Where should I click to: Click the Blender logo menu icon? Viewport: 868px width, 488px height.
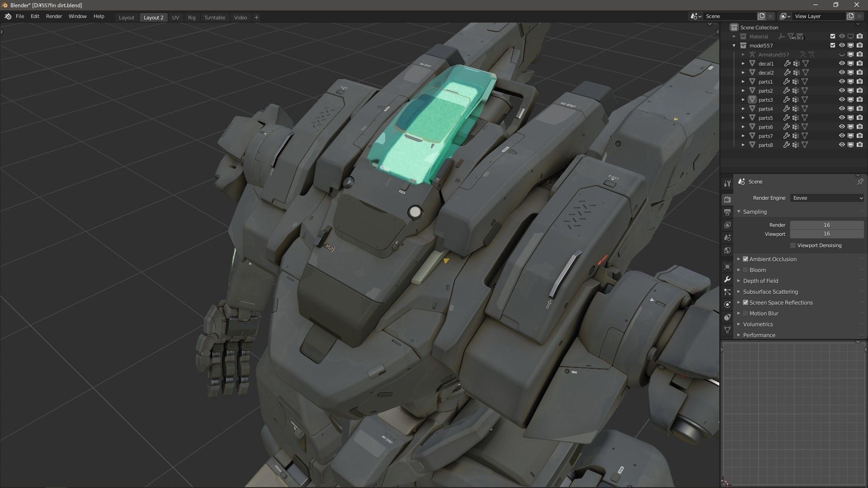click(x=8, y=17)
